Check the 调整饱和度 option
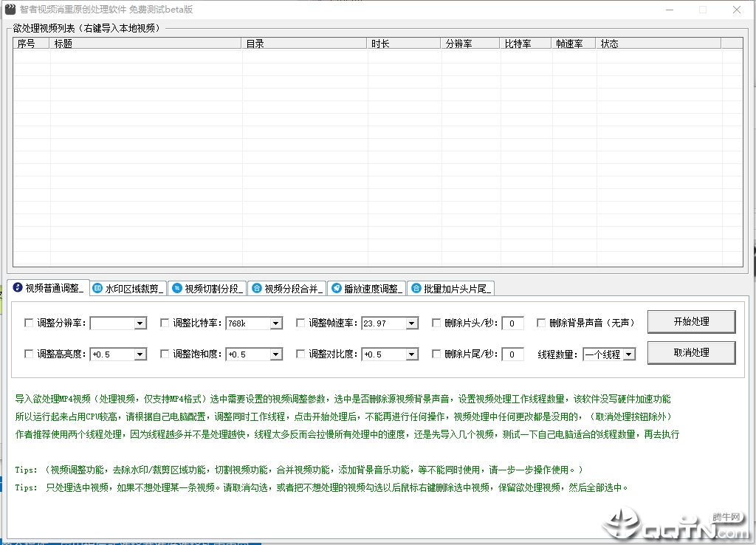 tap(165, 354)
